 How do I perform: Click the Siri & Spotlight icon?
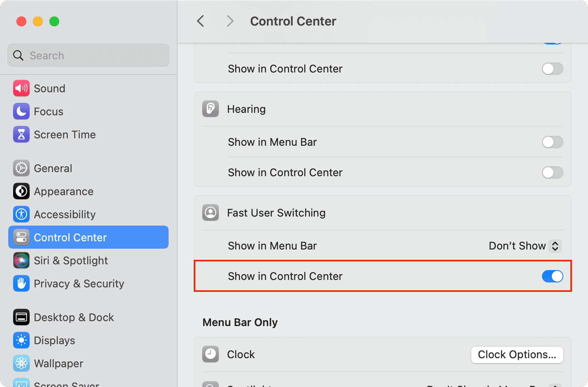(x=21, y=260)
